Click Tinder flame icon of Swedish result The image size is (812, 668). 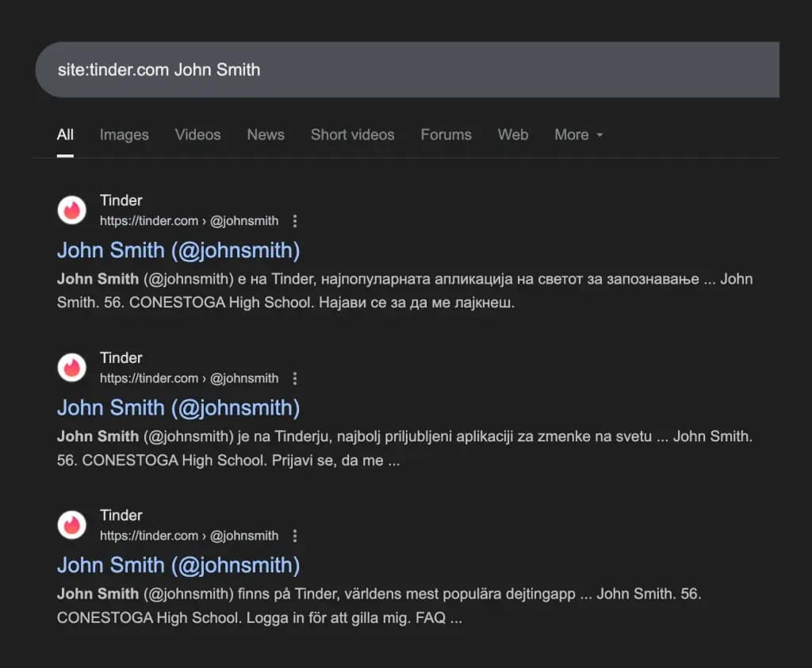71,525
